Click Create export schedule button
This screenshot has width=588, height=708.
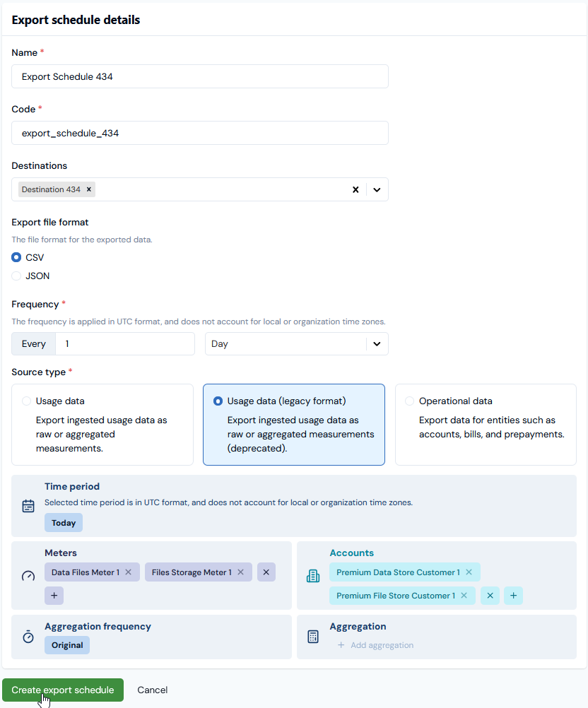(x=63, y=690)
